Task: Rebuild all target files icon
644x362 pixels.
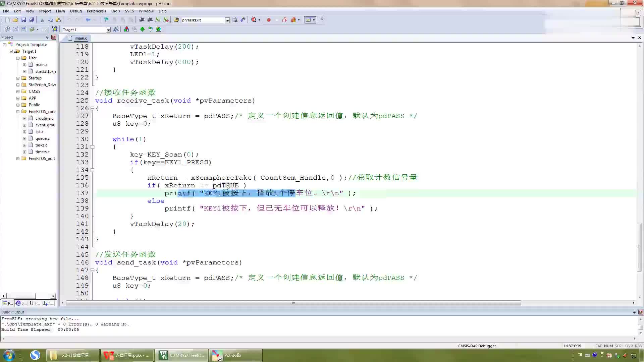Action: 23,29
